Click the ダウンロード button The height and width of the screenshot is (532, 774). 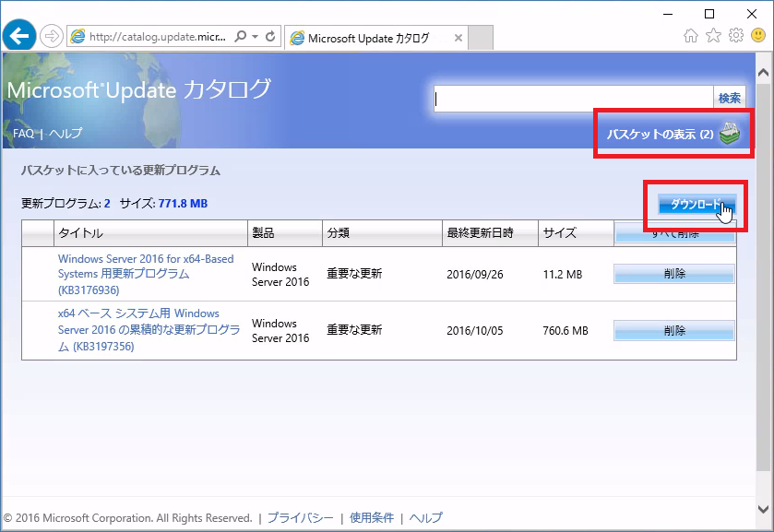pos(697,205)
